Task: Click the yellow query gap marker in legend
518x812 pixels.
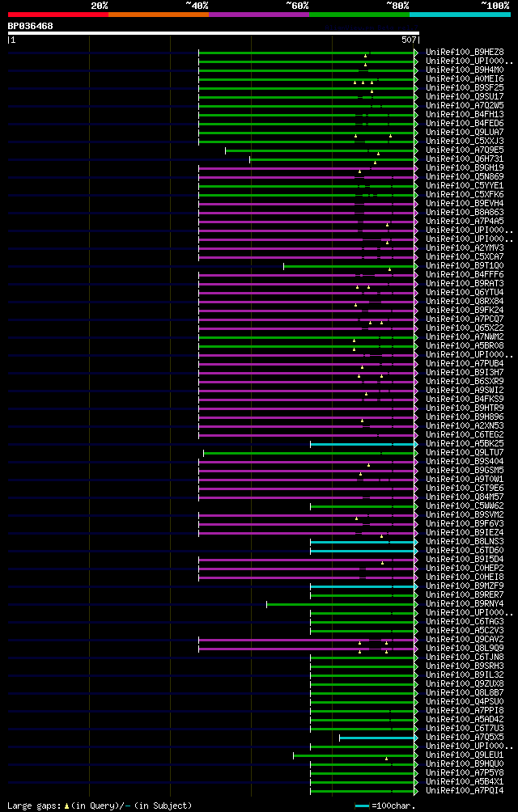Action: click(66, 806)
